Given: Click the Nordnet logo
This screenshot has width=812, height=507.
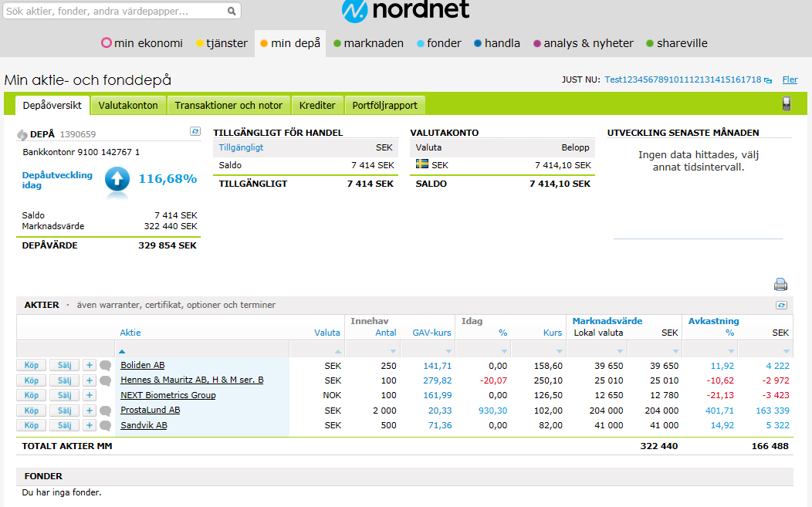Looking at the screenshot, I should tap(405, 10).
